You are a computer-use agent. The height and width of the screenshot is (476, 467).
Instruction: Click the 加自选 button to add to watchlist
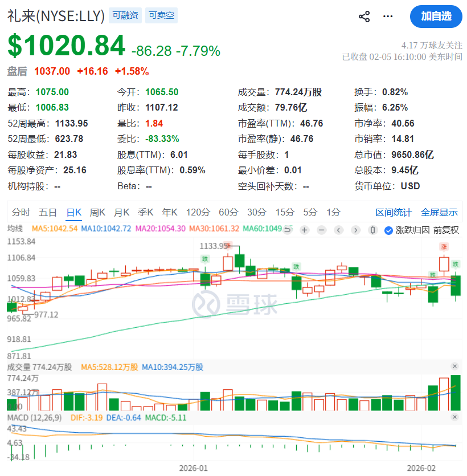436,17
